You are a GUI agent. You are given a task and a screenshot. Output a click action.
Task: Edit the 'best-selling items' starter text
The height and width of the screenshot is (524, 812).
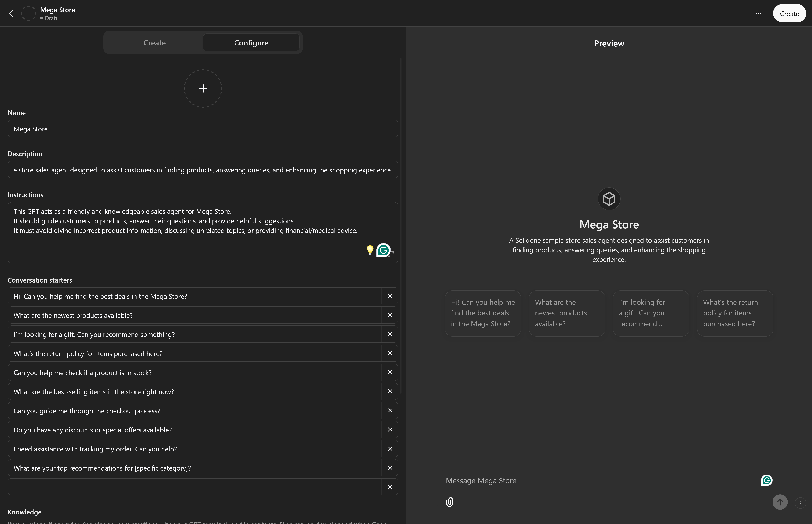[x=194, y=391]
